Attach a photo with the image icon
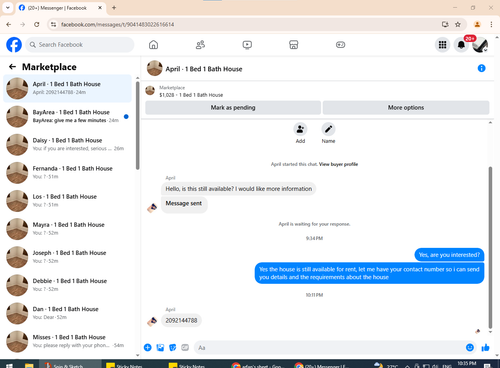 pos(160,348)
